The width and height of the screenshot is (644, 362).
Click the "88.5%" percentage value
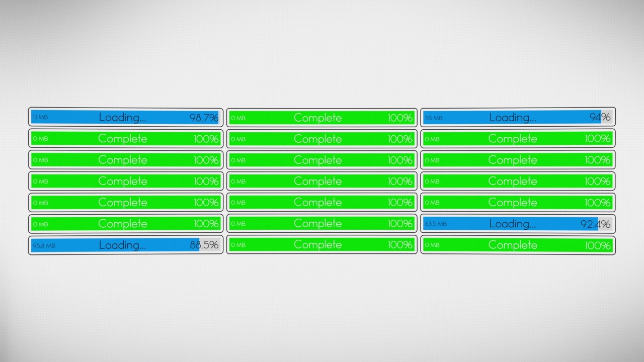click(x=204, y=245)
